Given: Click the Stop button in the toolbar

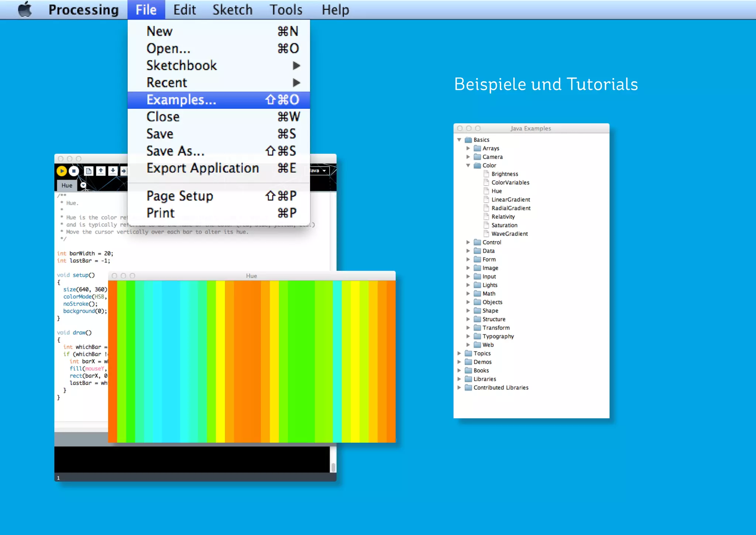Looking at the screenshot, I should click(x=74, y=171).
